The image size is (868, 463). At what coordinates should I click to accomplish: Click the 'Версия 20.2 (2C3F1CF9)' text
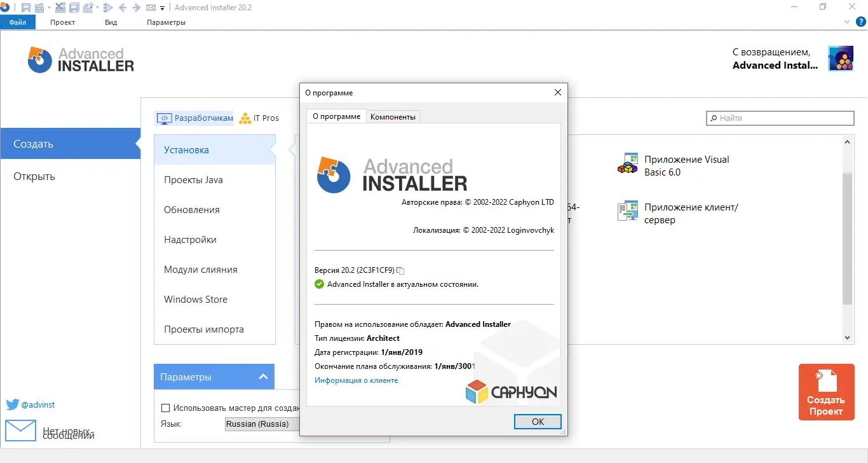click(355, 270)
